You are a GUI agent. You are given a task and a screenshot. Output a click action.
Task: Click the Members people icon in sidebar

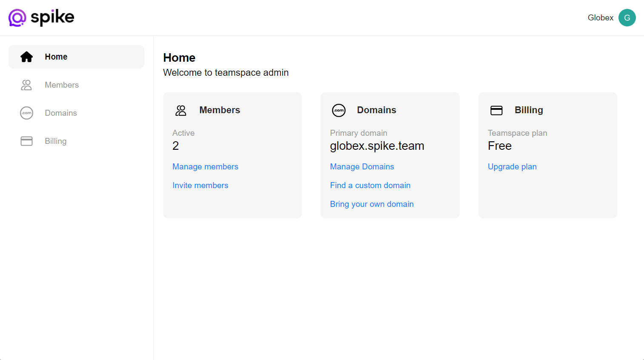click(26, 85)
